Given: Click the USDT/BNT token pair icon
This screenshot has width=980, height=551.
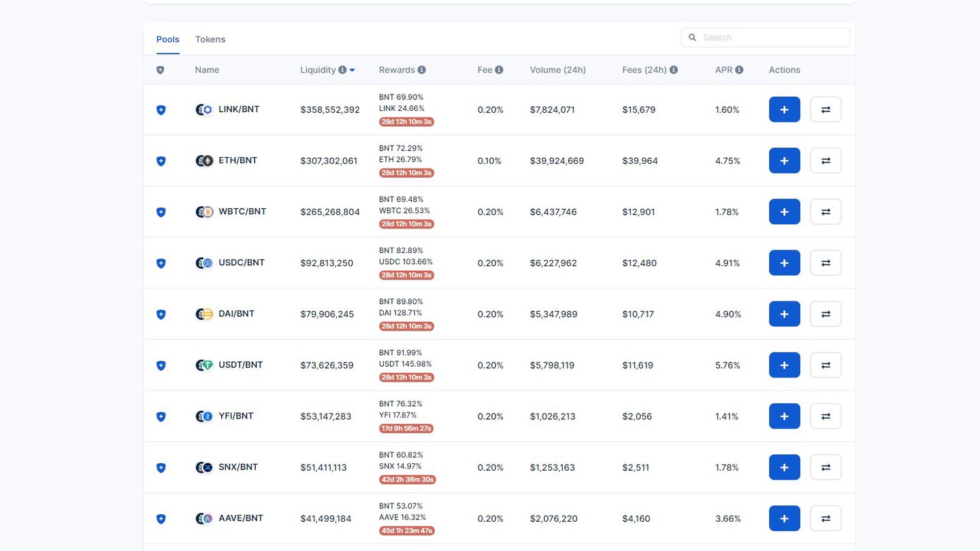Looking at the screenshot, I should (x=204, y=365).
